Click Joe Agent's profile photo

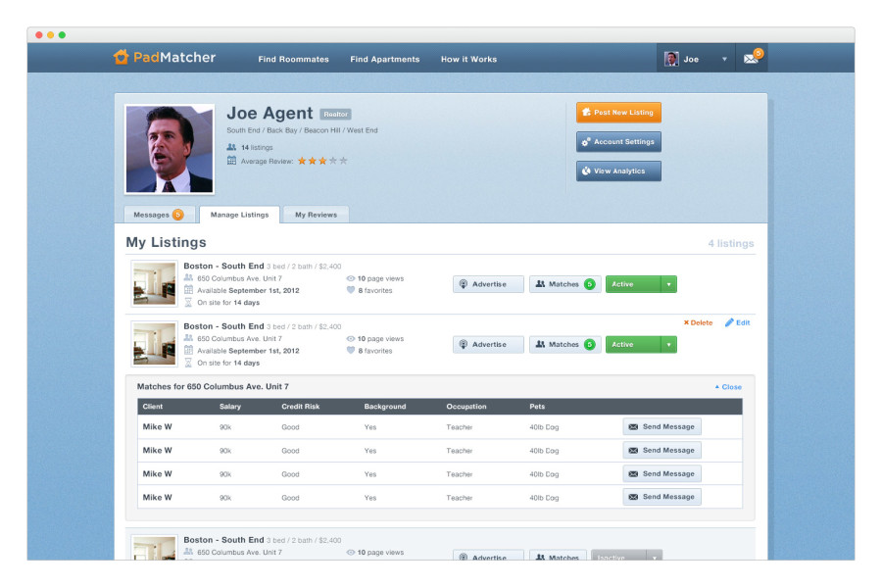click(170, 149)
